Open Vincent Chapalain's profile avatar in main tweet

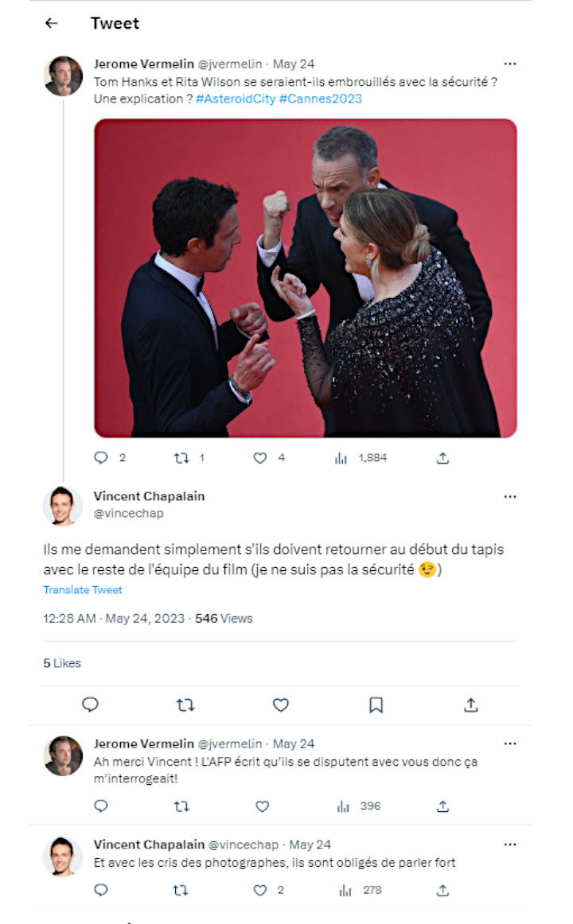[x=63, y=506]
